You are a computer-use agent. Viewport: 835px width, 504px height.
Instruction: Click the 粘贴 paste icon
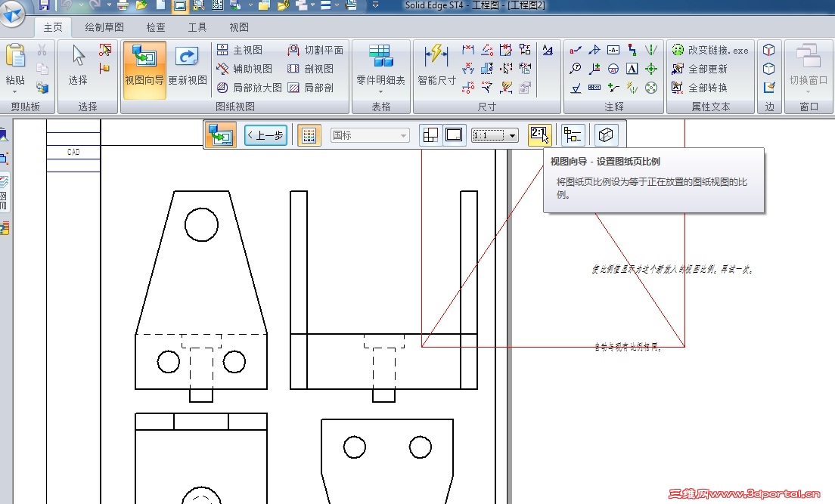pyautogui.click(x=15, y=57)
